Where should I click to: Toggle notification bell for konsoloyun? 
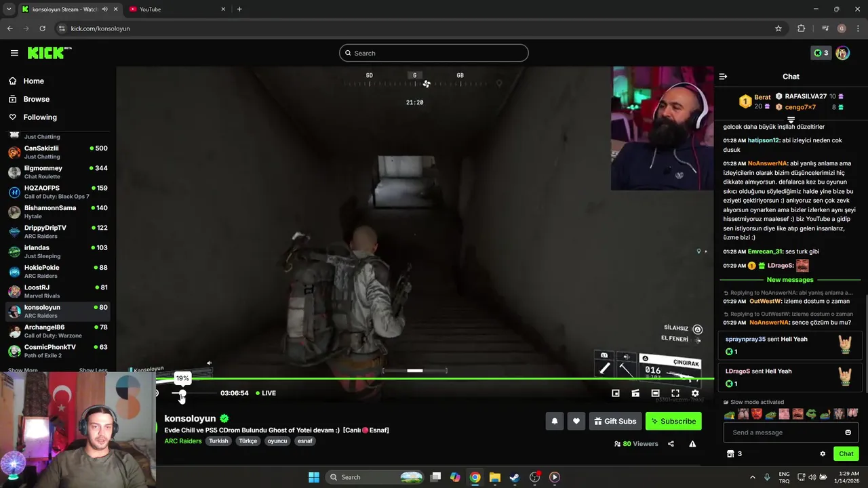coord(555,421)
